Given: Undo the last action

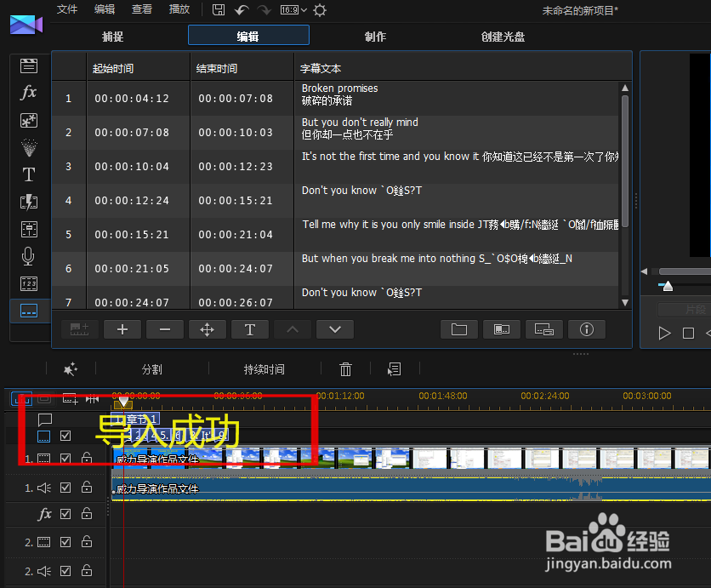Looking at the screenshot, I should pos(242,10).
